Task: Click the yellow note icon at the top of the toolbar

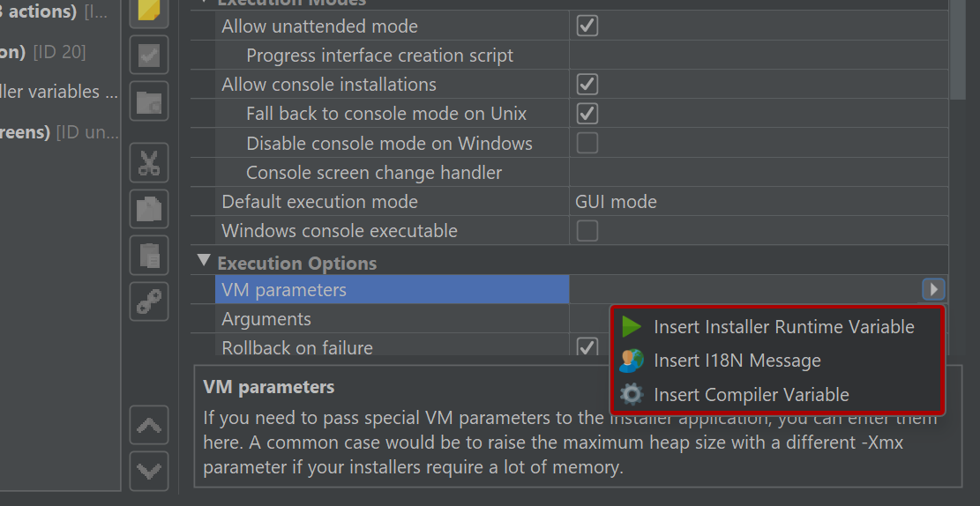Action: coord(149,11)
